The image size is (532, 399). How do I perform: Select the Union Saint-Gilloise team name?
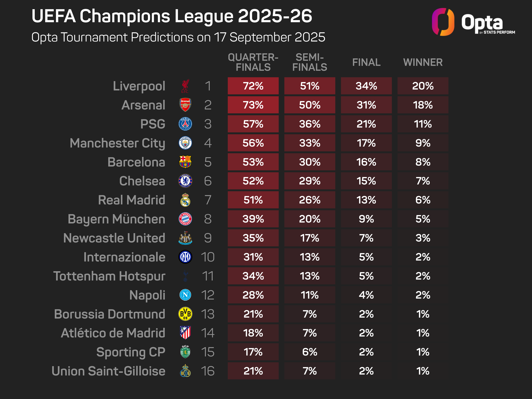[x=109, y=371]
